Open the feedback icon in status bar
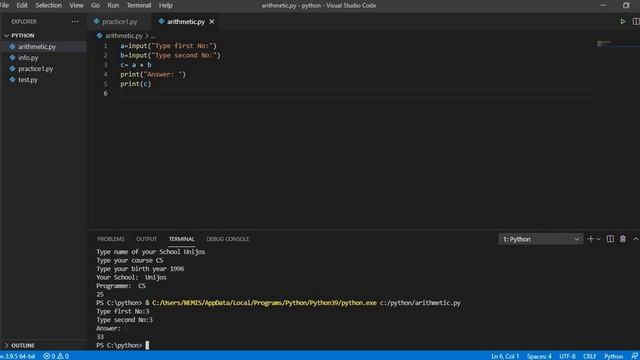 (x=634, y=356)
